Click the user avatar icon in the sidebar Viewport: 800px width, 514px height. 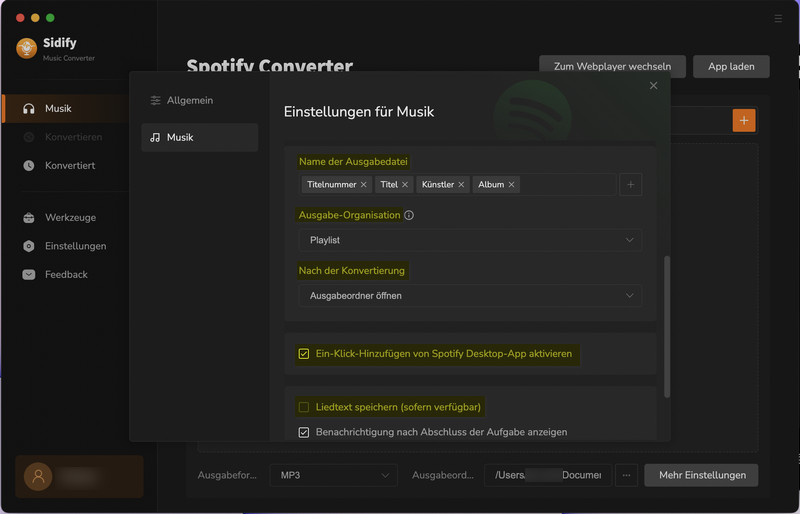(38, 477)
